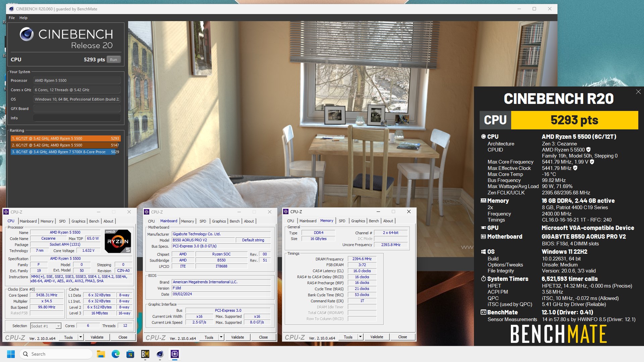Viewport: 644px width, 362px height.
Task: Open SPD tab in Mainboard window
Action: (203, 221)
